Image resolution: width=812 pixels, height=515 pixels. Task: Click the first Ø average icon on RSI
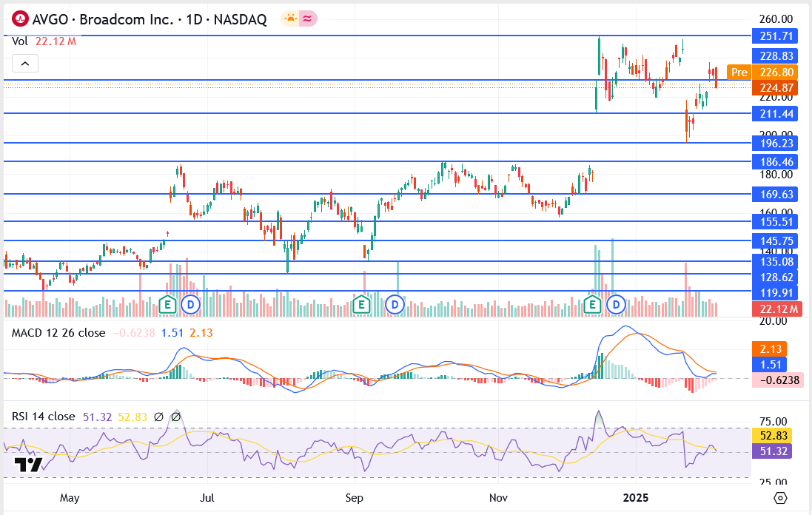click(x=159, y=417)
